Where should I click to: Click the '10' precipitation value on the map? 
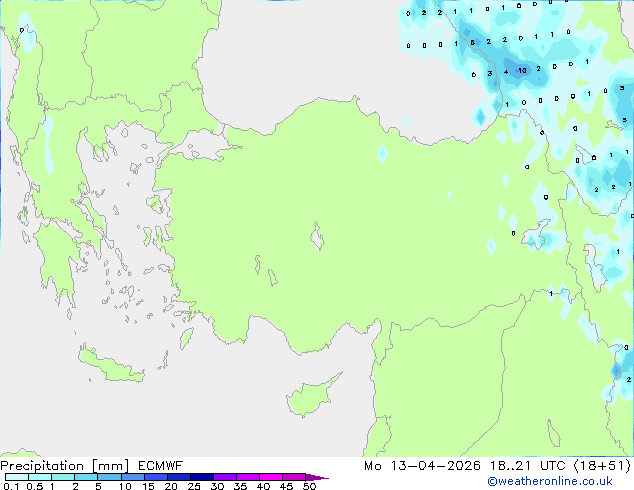tap(522, 71)
